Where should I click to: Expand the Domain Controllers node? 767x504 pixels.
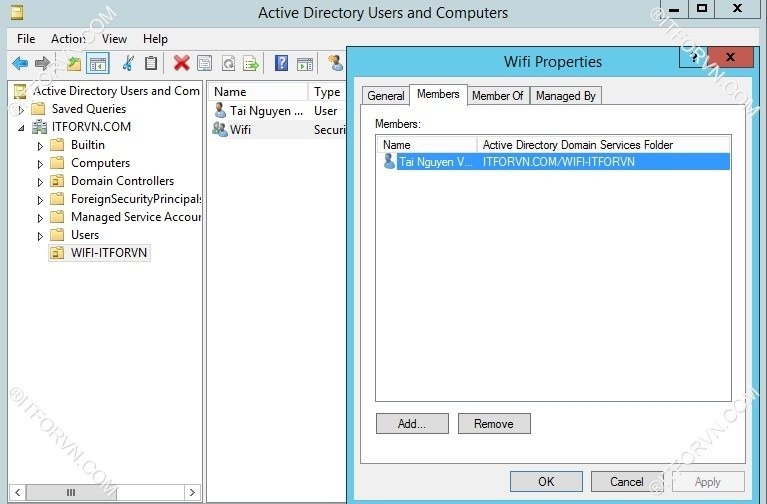(40, 181)
